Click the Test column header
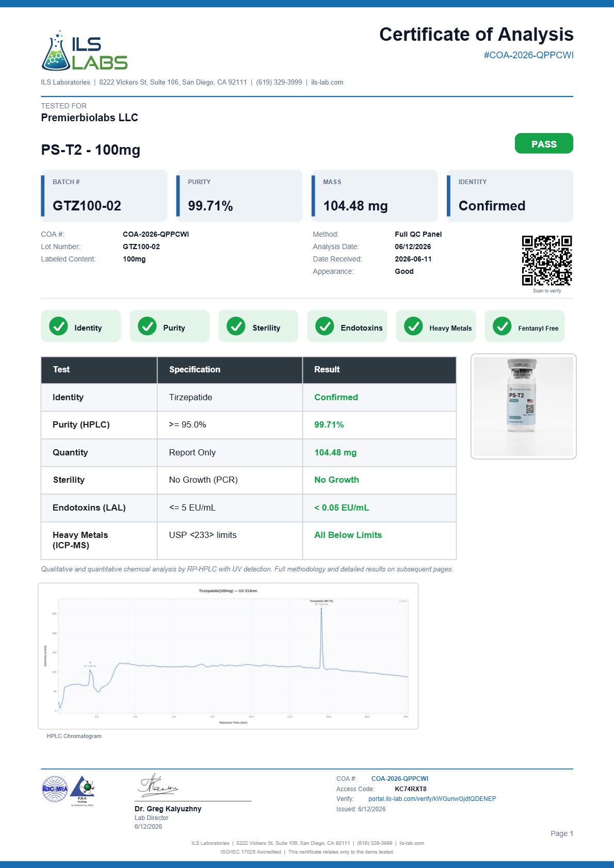Screen dimensions: 614x868 (x=99, y=370)
